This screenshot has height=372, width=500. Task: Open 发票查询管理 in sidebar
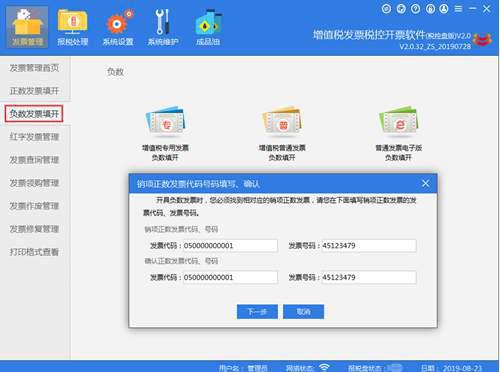(x=34, y=160)
